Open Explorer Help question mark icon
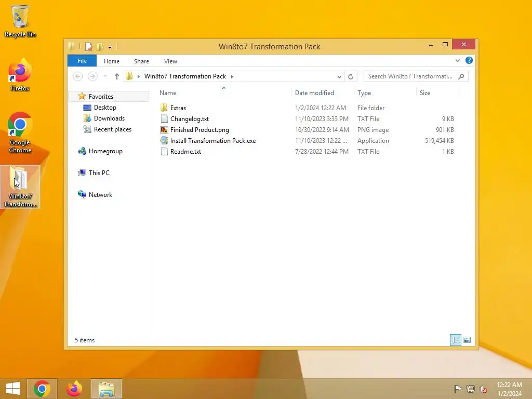Viewport: 532px width, 399px height. (x=469, y=60)
